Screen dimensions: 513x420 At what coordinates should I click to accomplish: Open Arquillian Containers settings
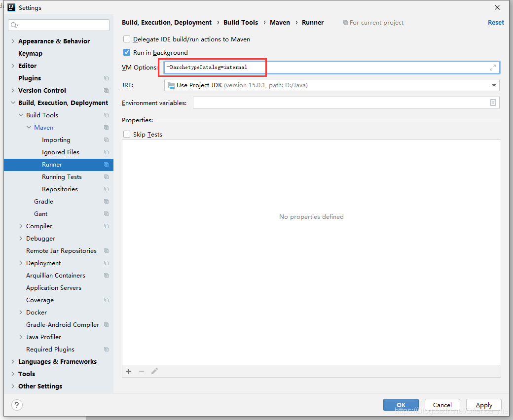[56, 276]
